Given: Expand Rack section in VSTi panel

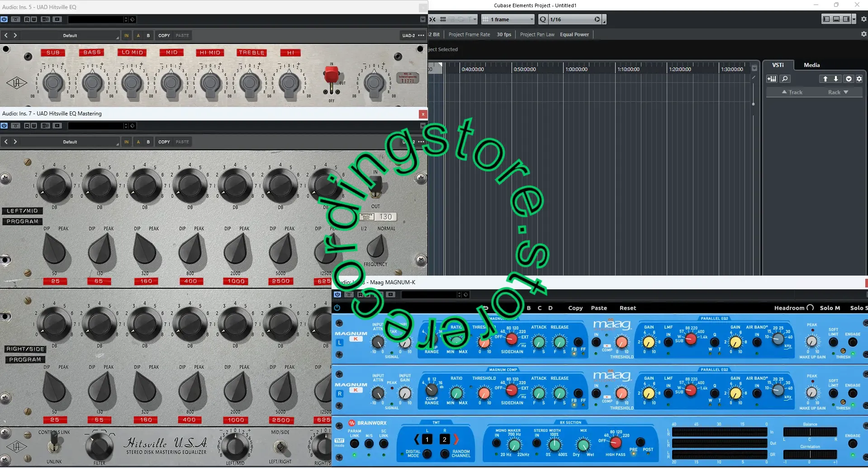Looking at the screenshot, I should [x=838, y=92].
